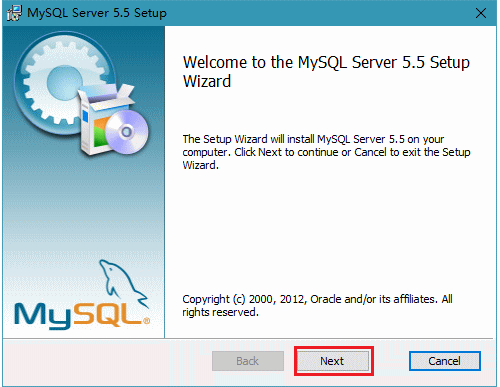Click the Oracle copyright notice text
This screenshot has height=387, width=500.
click(x=317, y=305)
